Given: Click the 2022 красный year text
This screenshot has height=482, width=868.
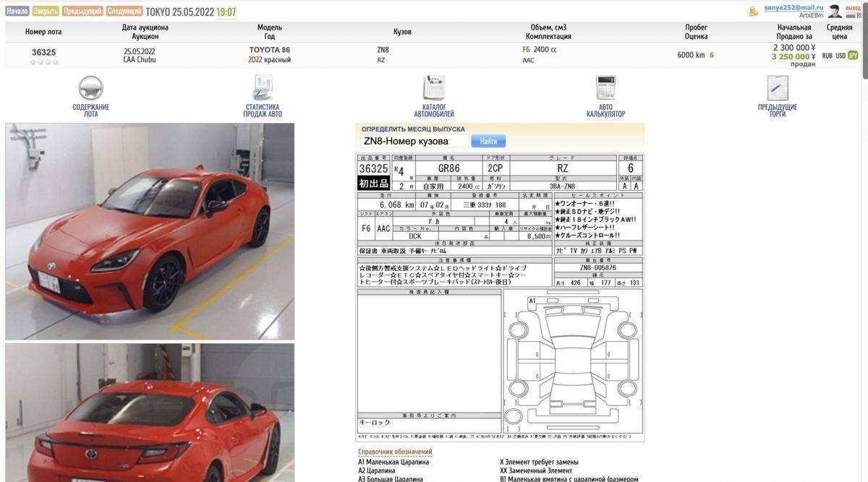Looking at the screenshot, I should pos(269,60).
